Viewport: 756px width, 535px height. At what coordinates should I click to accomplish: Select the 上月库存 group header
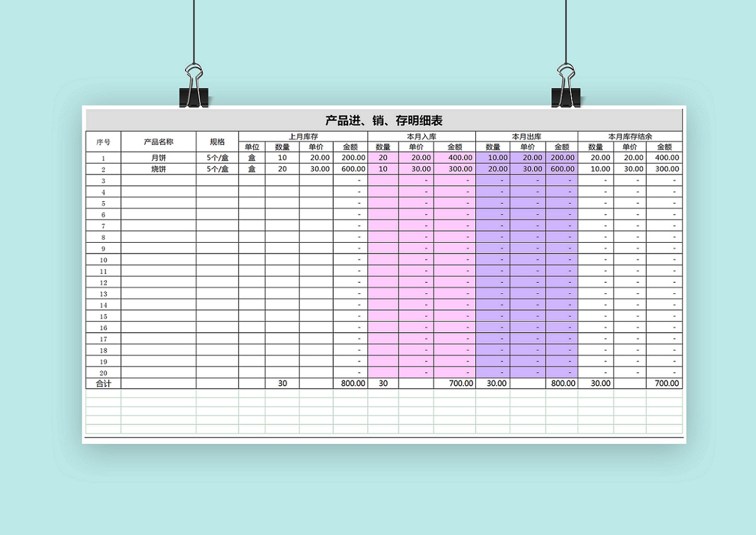303,137
